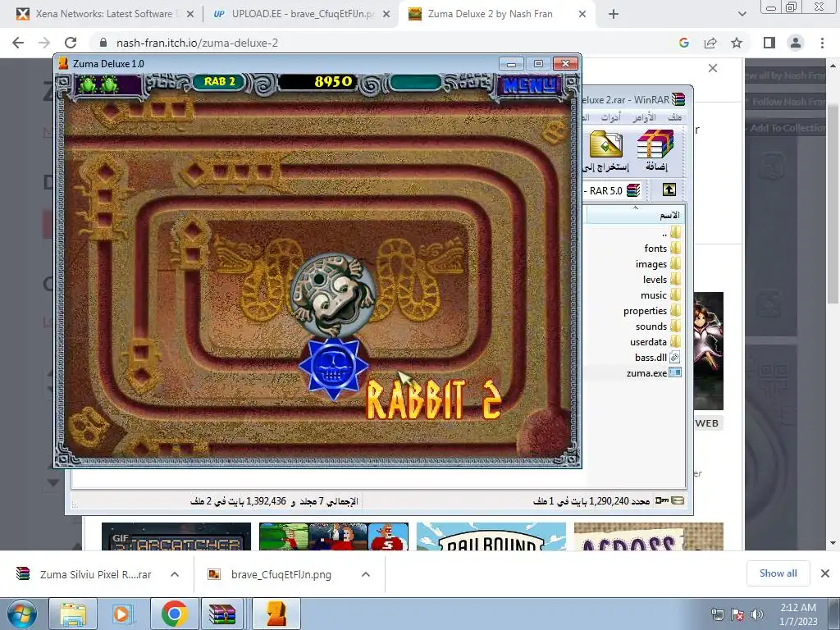Click the Zuma taskbar icon
The image size is (840, 630).
click(276, 614)
